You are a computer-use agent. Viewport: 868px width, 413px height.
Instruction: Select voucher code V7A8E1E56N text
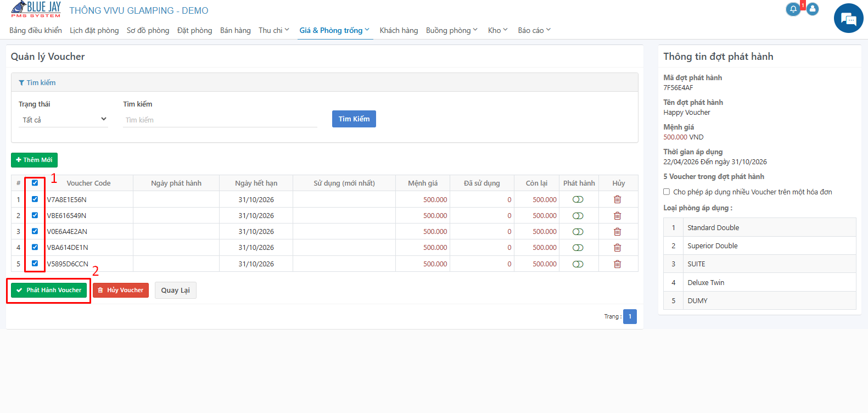(x=67, y=199)
